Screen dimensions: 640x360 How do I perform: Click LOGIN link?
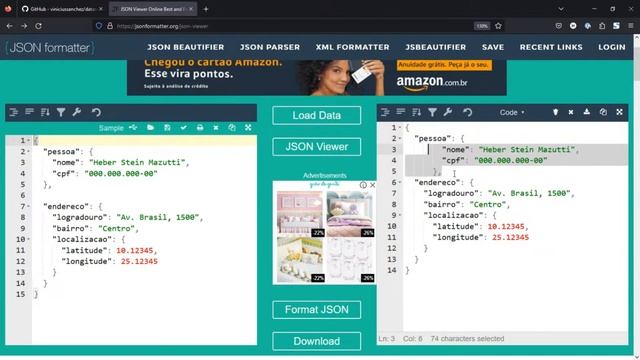(611, 47)
